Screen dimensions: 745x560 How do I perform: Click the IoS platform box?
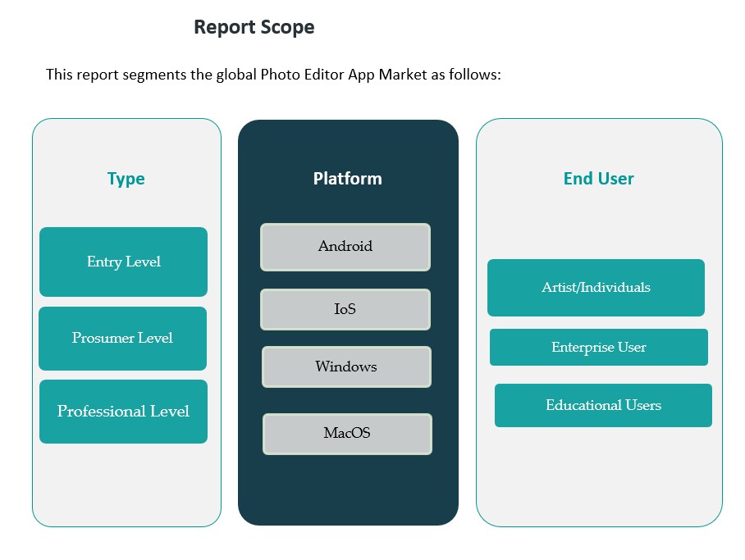[x=345, y=310]
